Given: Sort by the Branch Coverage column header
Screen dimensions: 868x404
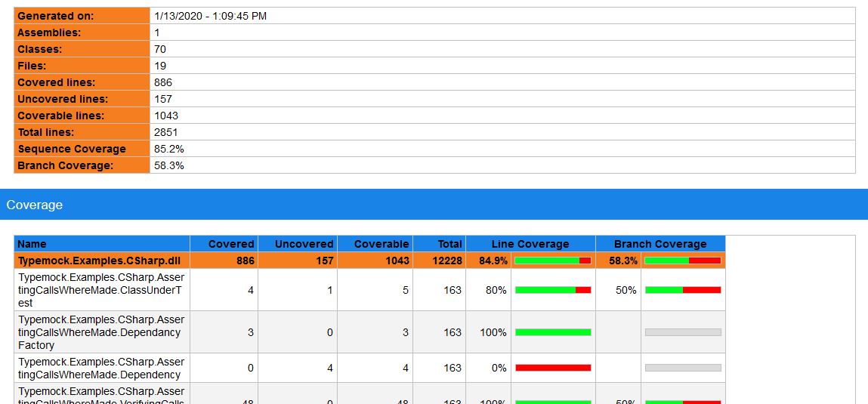Looking at the screenshot, I should [660, 244].
